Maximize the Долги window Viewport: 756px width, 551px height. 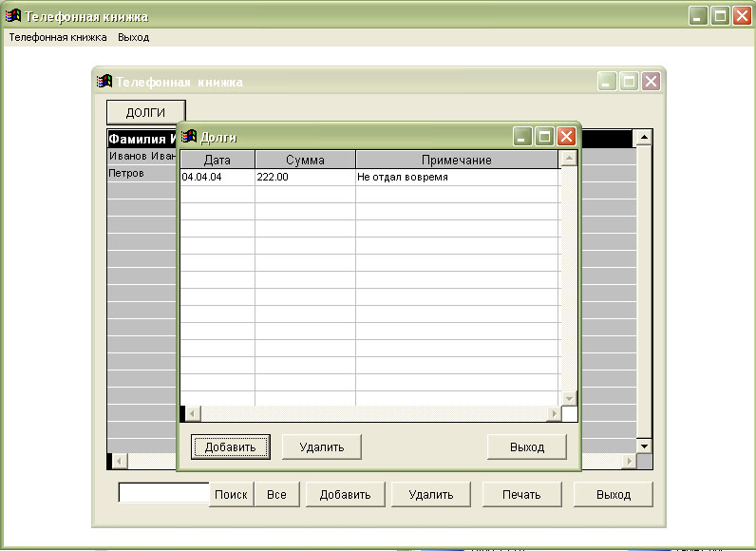(x=544, y=137)
